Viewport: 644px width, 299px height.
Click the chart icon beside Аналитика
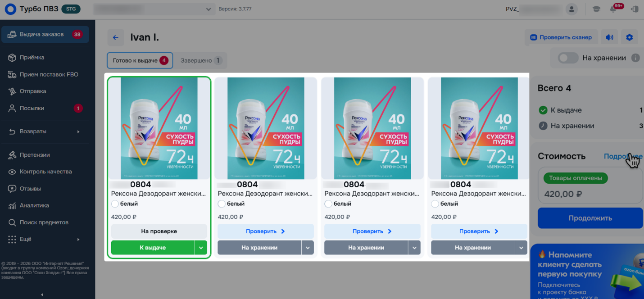coord(12,205)
